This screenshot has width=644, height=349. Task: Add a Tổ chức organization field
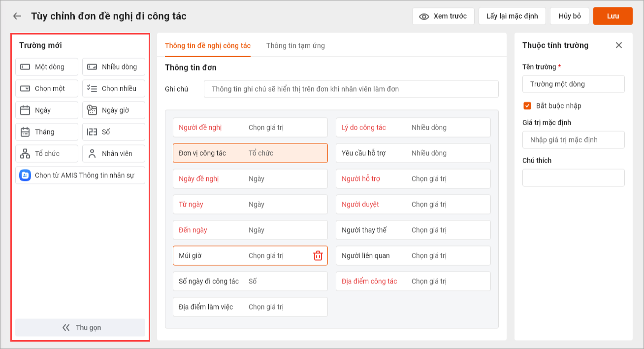coord(47,154)
